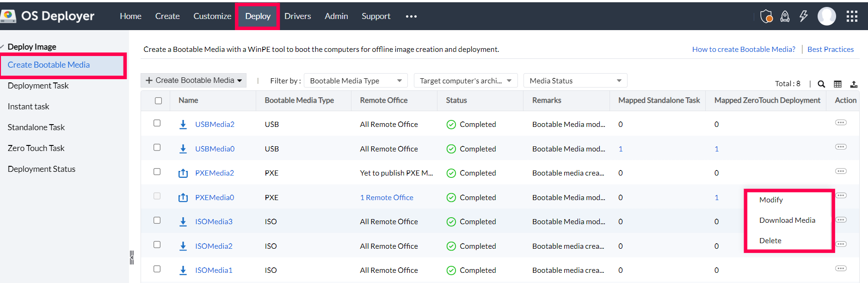Tick the checkbox for USBMedia0 row
Image resolution: width=868 pixels, height=283 pixels.
pos(157,147)
